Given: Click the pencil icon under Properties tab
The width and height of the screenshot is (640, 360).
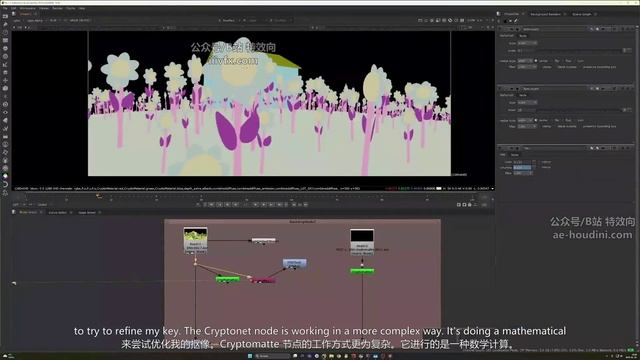Looking at the screenshot, I should (x=516, y=20).
